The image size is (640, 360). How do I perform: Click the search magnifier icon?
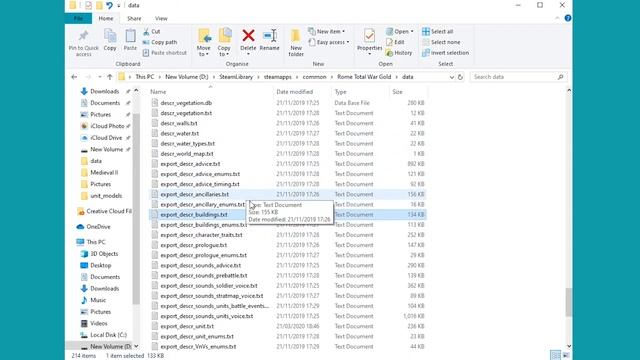560,77
